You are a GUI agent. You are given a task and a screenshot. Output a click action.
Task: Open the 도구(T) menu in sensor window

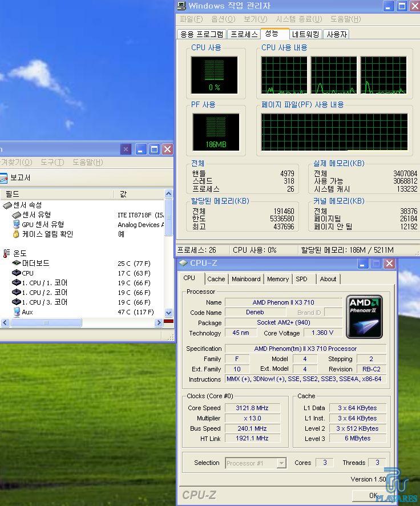[52, 163]
